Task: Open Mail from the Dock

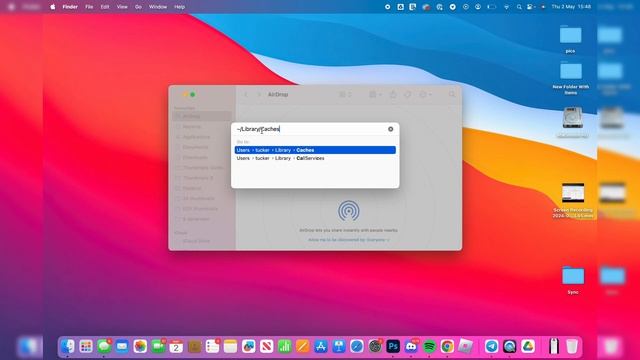Action: 122,347
